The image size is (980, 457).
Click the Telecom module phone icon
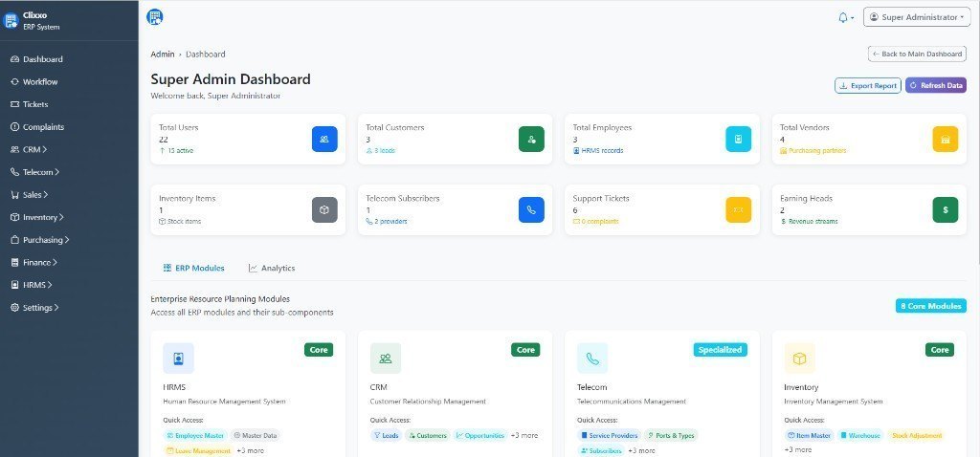pos(592,359)
